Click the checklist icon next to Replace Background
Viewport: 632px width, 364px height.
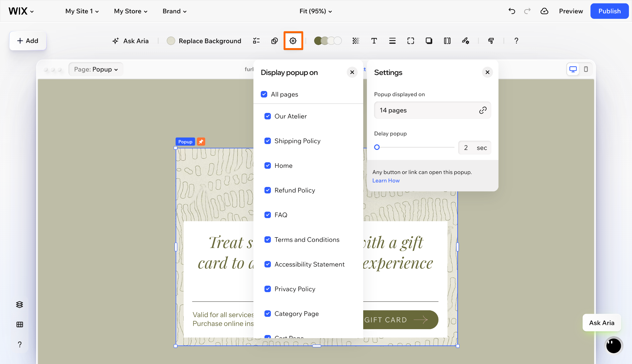(x=256, y=41)
